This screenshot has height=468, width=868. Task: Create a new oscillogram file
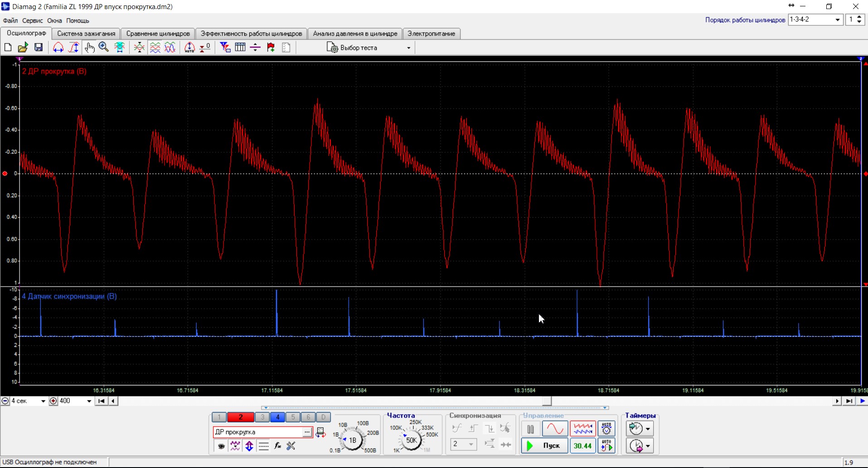(x=8, y=47)
